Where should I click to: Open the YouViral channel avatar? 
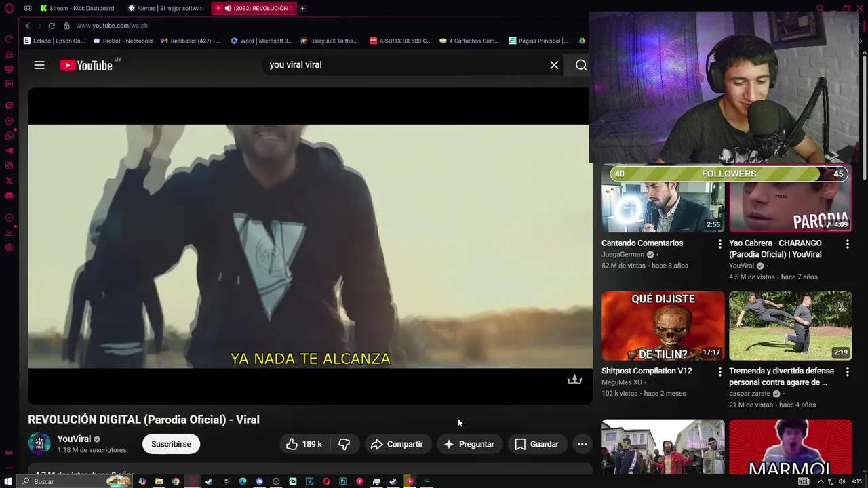[39, 444]
